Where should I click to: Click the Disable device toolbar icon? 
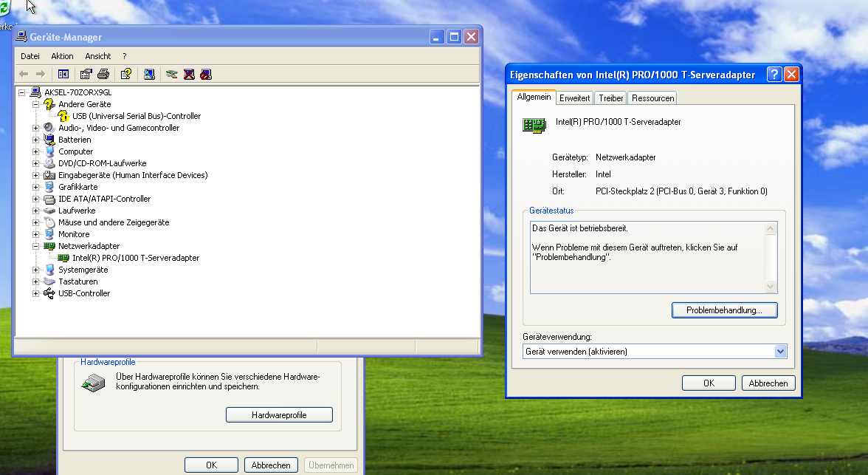pos(206,75)
